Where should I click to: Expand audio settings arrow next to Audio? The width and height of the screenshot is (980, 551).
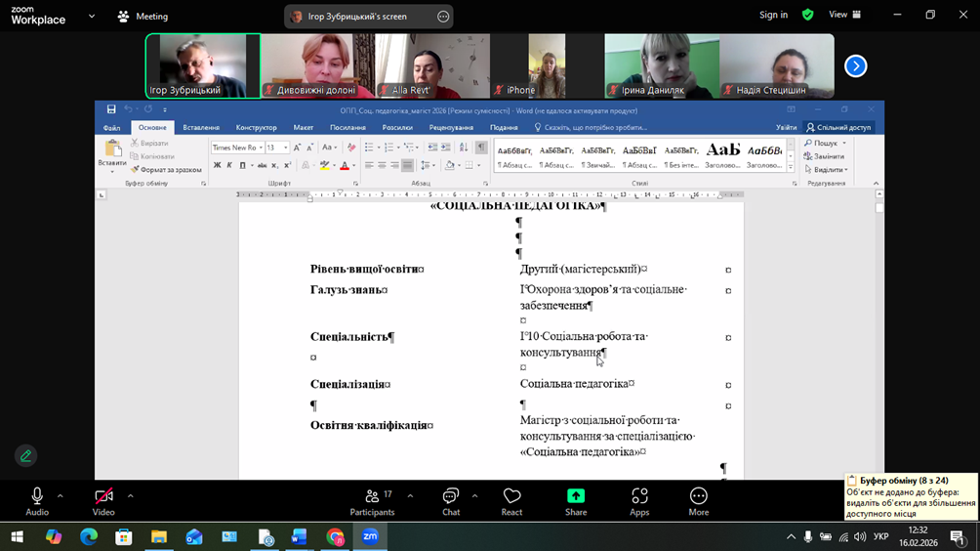click(61, 496)
